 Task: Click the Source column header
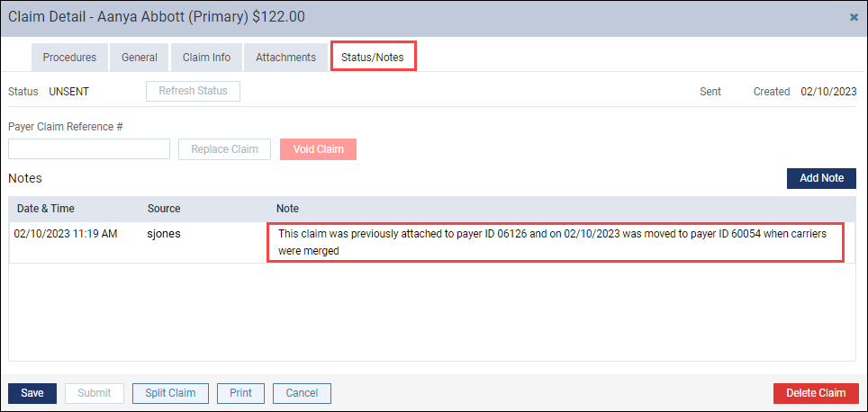coord(164,209)
